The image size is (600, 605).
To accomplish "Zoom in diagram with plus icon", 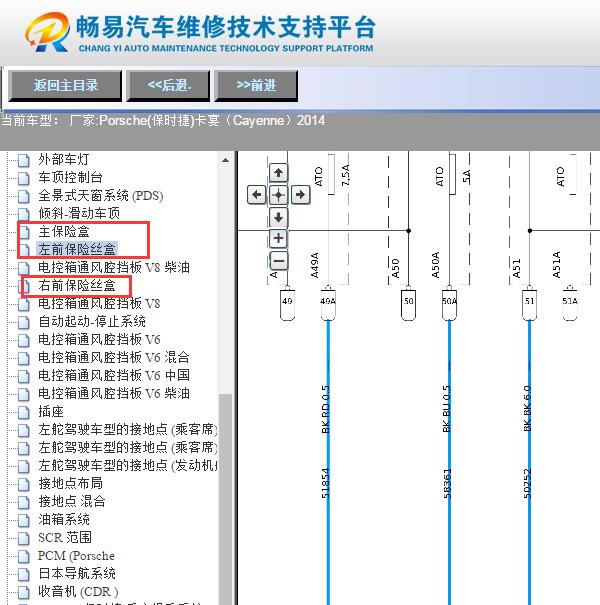I will pyautogui.click(x=278, y=238).
